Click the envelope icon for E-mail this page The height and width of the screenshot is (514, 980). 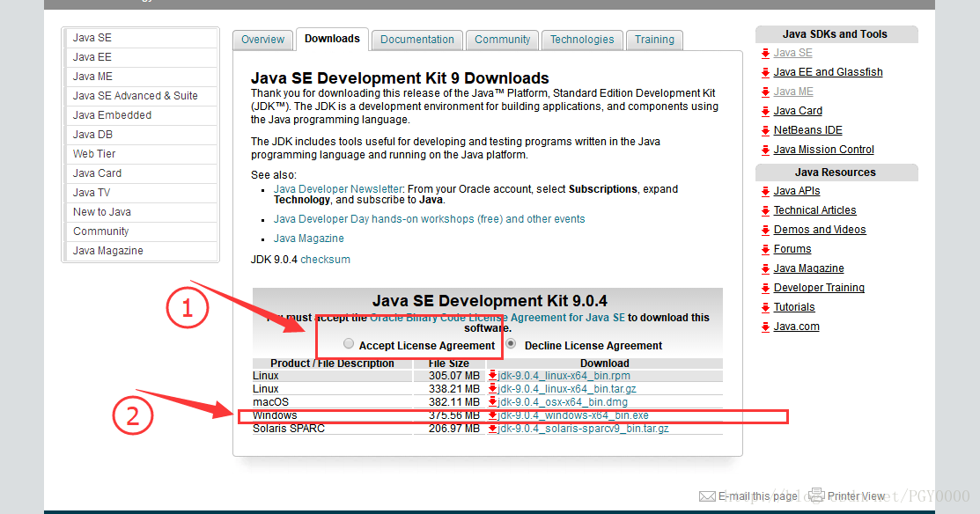[x=707, y=496]
